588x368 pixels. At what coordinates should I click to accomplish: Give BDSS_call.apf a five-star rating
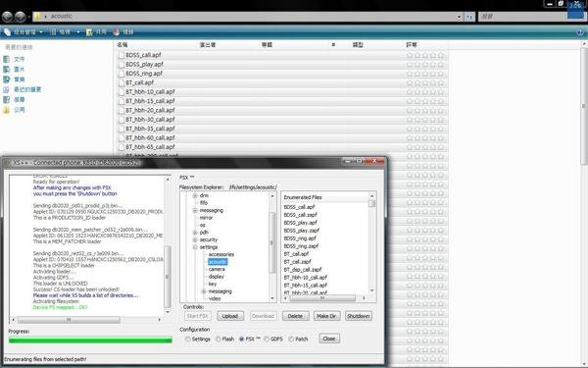coord(441,55)
